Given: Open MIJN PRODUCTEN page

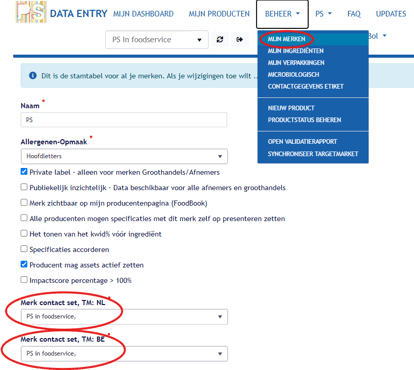Looking at the screenshot, I should pyautogui.click(x=219, y=14).
